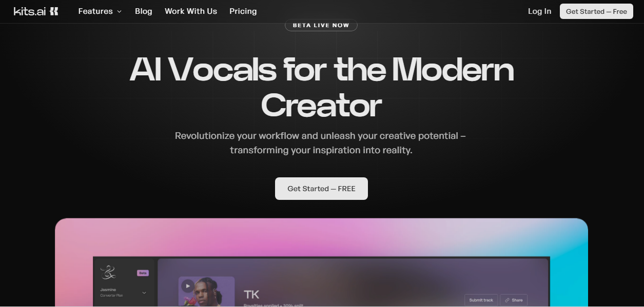Expand the Jasmine account chevron
Viewport: 644px width, 307px height.
(144, 293)
